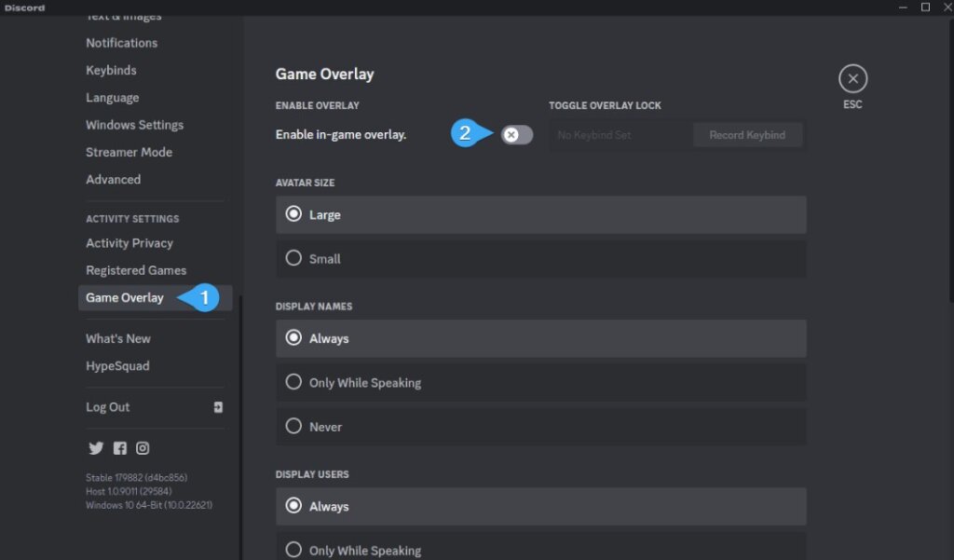Click the Windows 10 64-Bit build text
The image size is (954, 560).
point(149,505)
